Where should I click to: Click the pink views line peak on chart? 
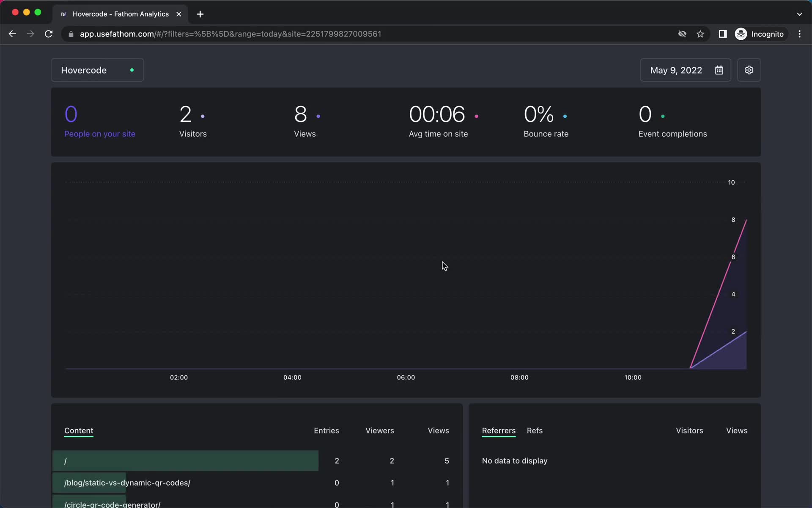(x=746, y=220)
